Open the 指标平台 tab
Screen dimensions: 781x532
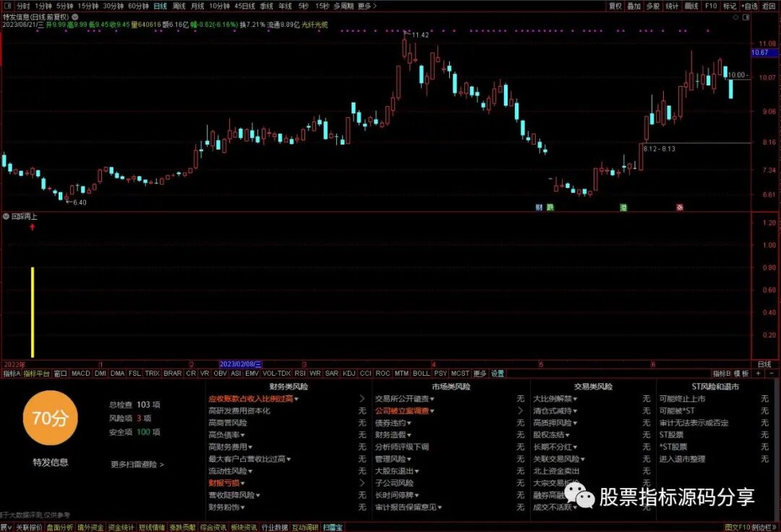pos(37,373)
